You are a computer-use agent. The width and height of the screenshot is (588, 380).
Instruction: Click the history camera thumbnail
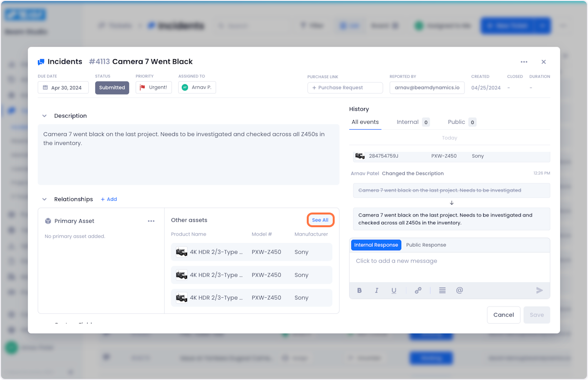360,156
